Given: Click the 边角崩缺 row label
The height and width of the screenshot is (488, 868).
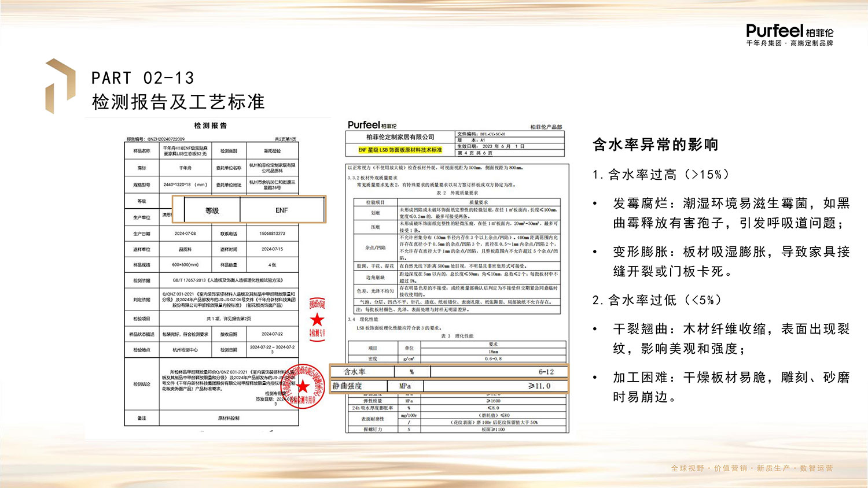Looking at the screenshot, I should [376, 278].
